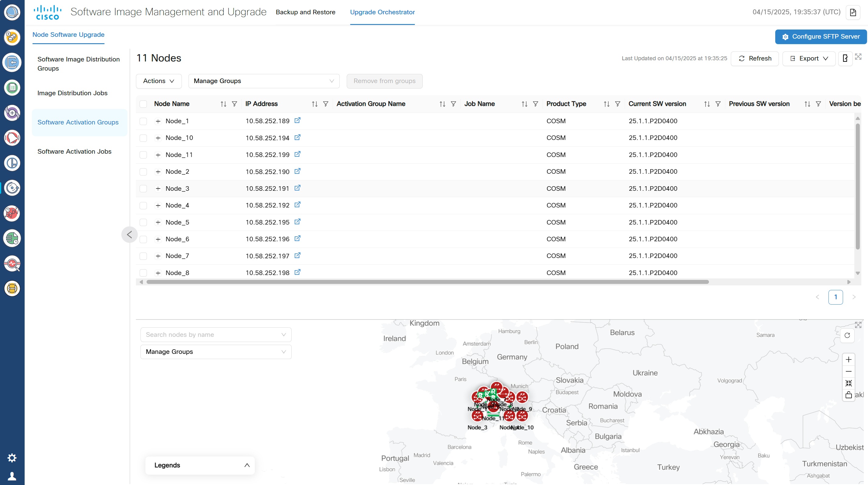This screenshot has height=485, width=868.
Task: Open the user profile icon in sidebar
Action: point(12,476)
